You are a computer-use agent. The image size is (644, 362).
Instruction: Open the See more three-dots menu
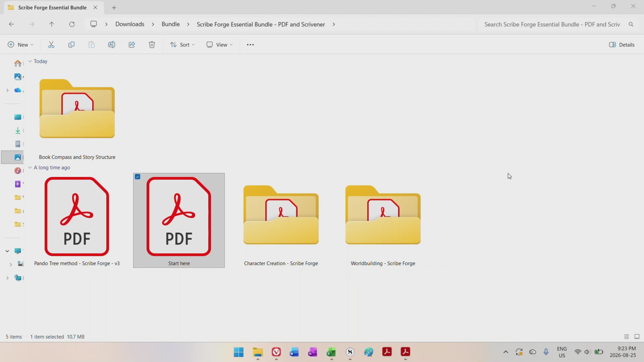(250, 45)
